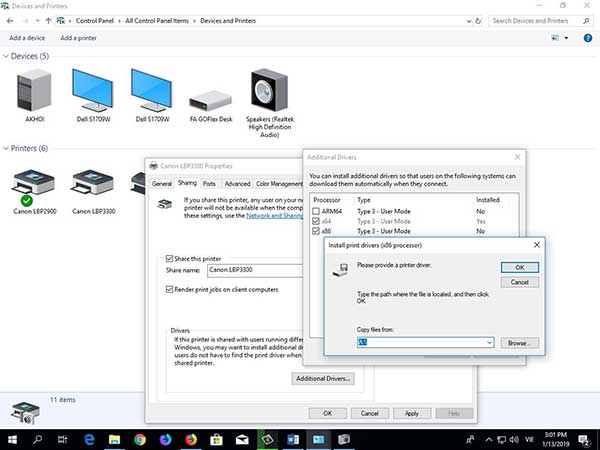The image size is (600, 450).
Task: Select the AKHOI computer device icon
Action: coord(34,90)
